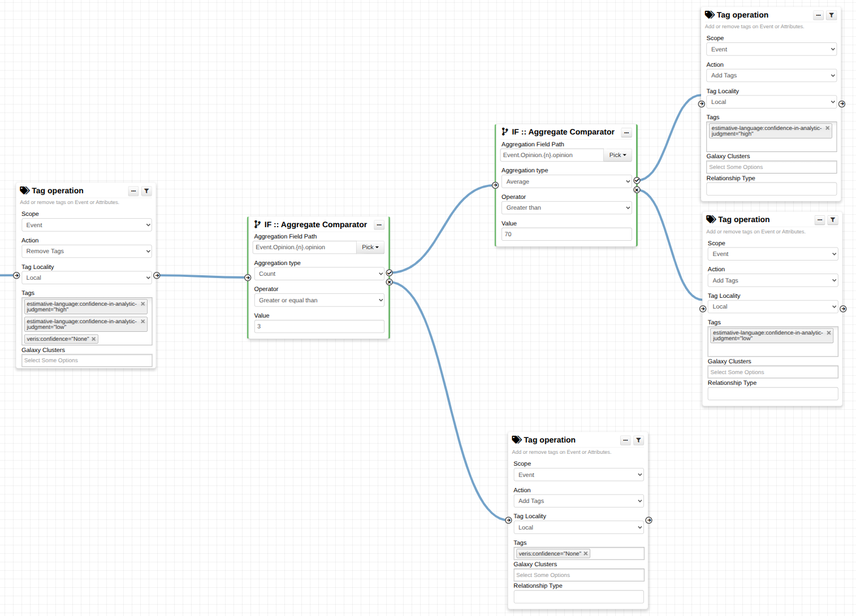Open ellipsis menu on leftmost Tag operation node
The width and height of the screenshot is (856, 616).
click(133, 191)
